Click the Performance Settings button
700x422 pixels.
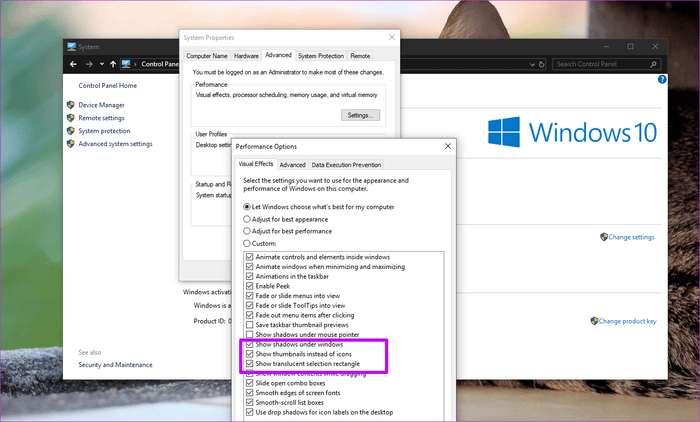coord(358,115)
